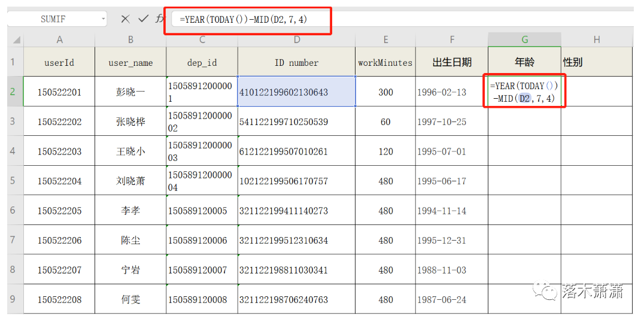Select ID number cell 321122199512310634

coord(296,239)
